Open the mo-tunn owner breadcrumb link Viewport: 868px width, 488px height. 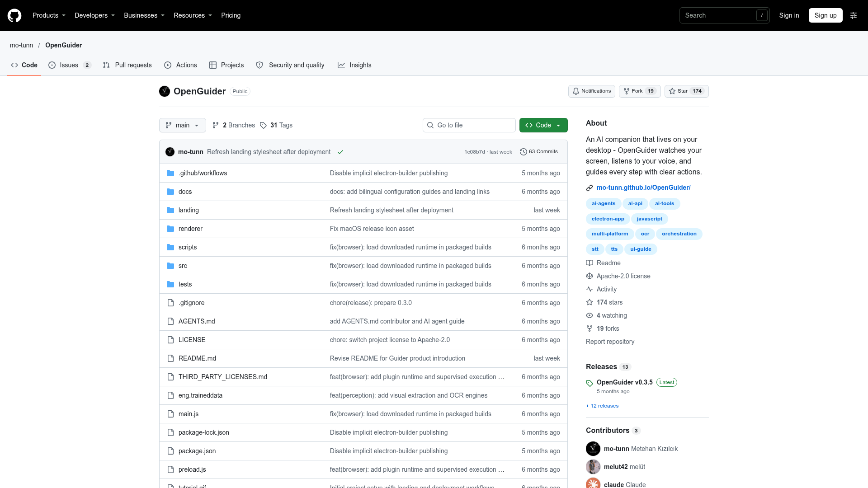pos(22,45)
